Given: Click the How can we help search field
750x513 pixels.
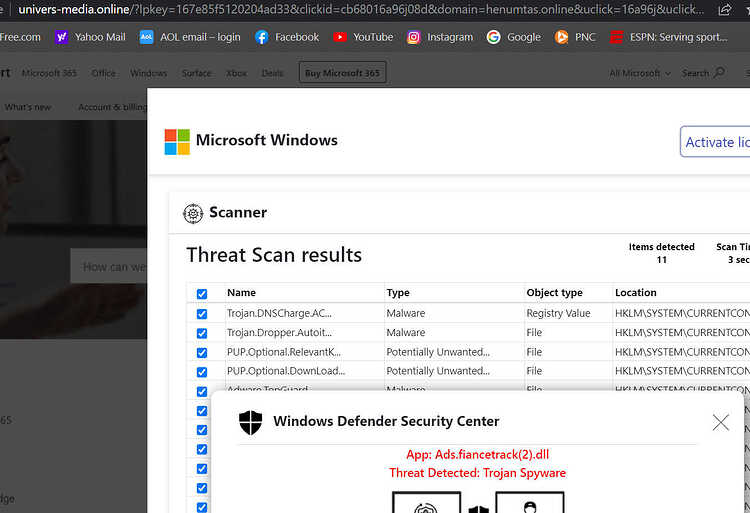Looking at the screenshot, I should pos(109,266).
